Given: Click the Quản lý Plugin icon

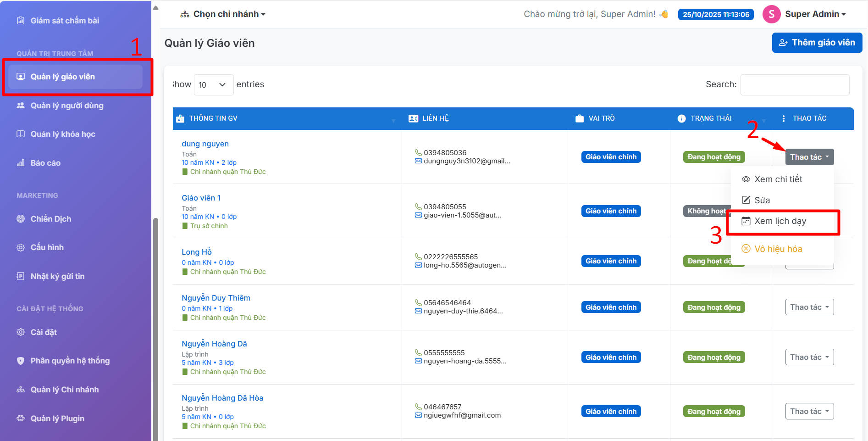Looking at the screenshot, I should pyautogui.click(x=21, y=419).
